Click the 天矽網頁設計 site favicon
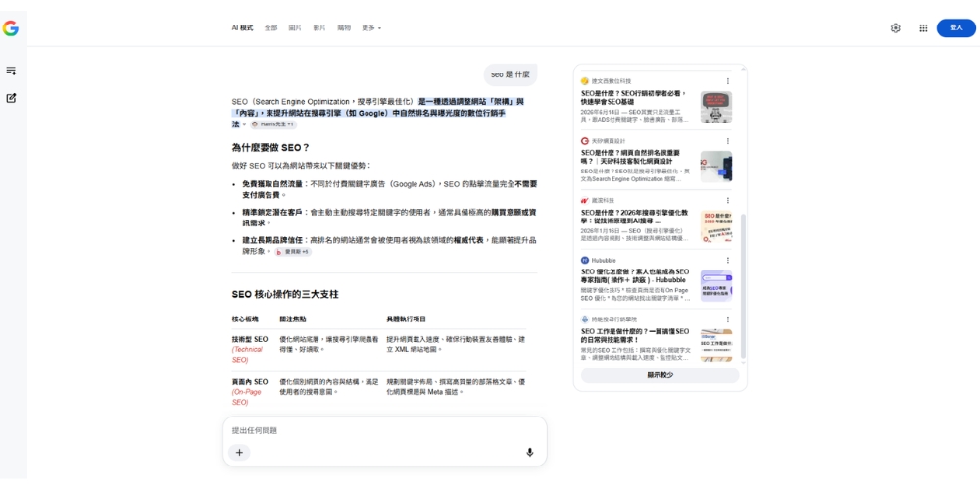Image resolution: width=980 pixels, height=490 pixels. (585, 141)
